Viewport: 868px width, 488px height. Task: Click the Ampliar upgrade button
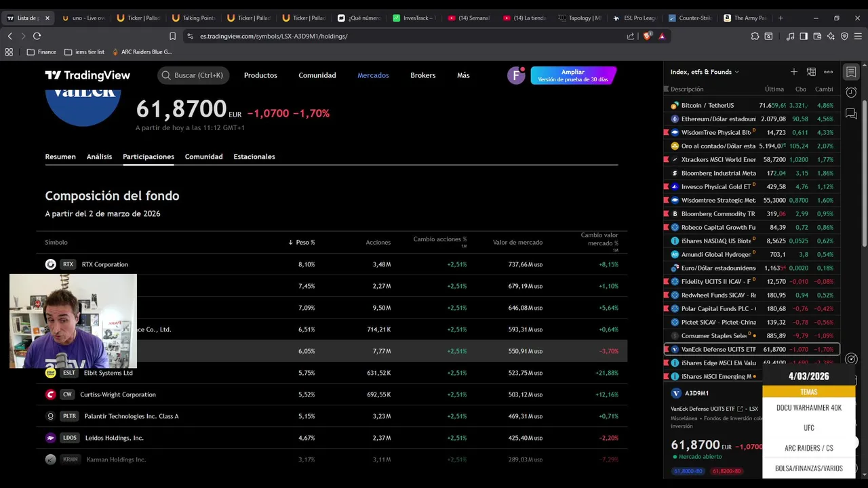click(573, 75)
